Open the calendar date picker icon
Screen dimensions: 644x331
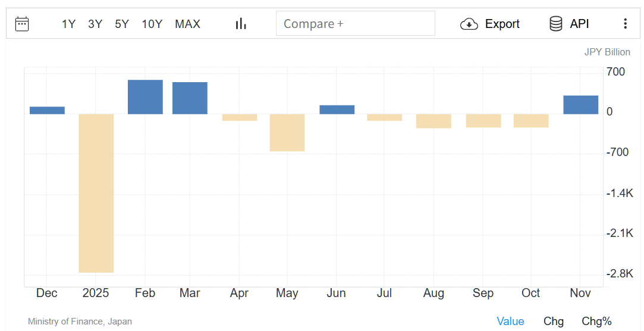(22, 24)
